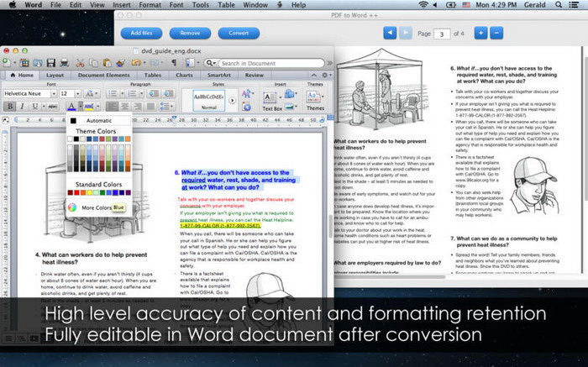Click the Print icon in Word toolbar
Image resolution: width=588 pixels, height=367 pixels.
[64, 63]
